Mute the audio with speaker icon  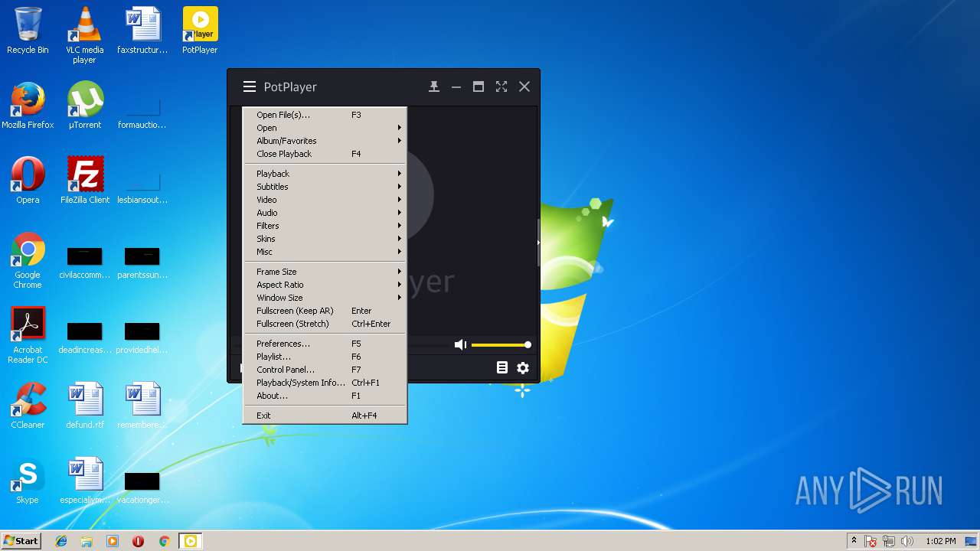[x=460, y=345]
